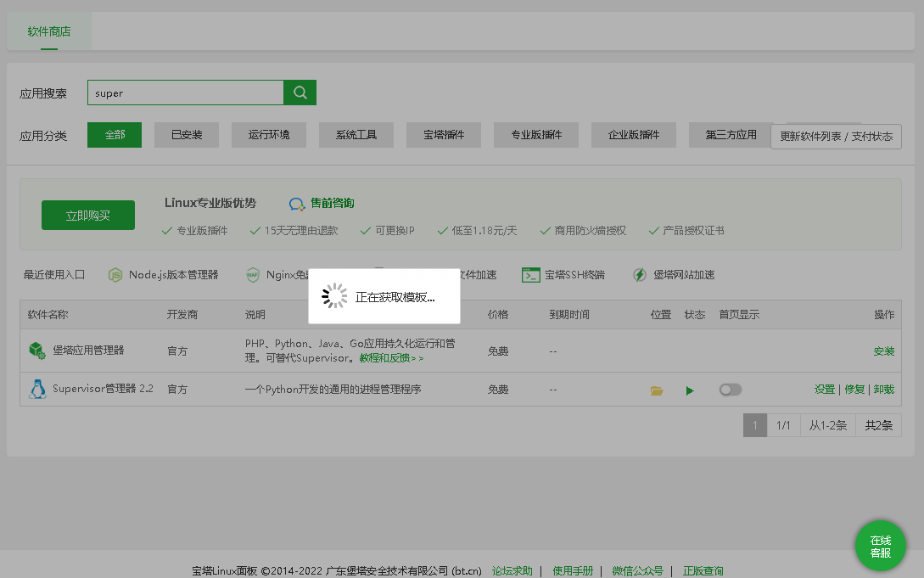Click the 1/1 page indicator
The image size is (924, 578).
pos(783,425)
